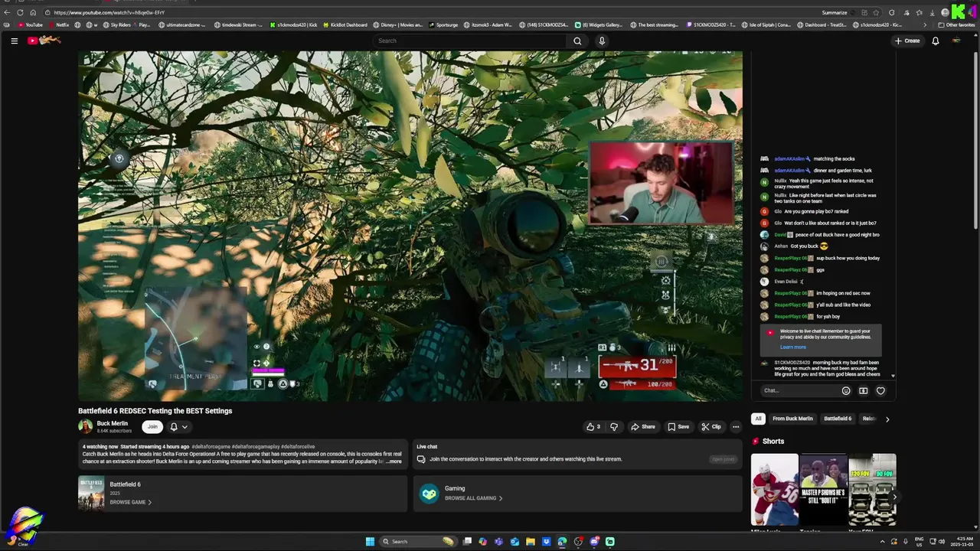Show more filter chips with right arrow
This screenshot has height=551, width=980.
(x=887, y=419)
